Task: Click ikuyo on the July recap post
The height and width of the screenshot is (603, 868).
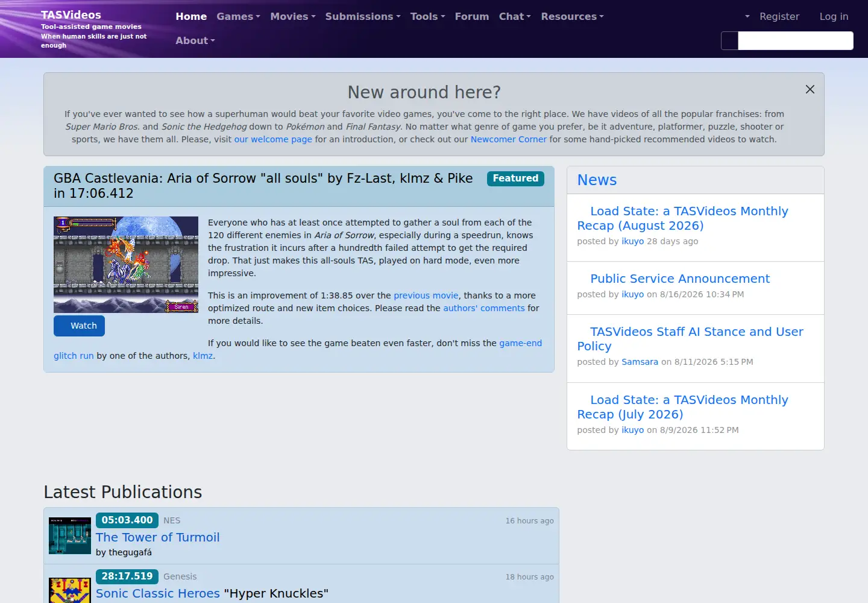Action: coord(633,430)
